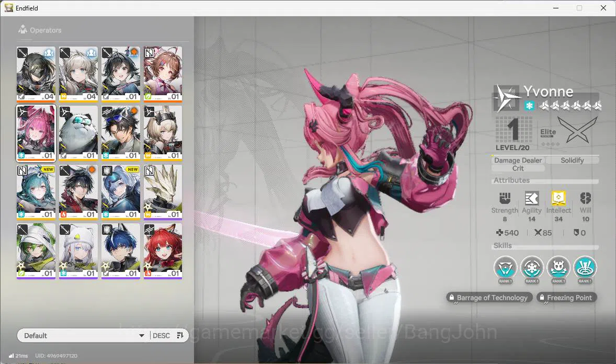
Task: Click the UID: 4969497120 text
Action: pyautogui.click(x=56, y=356)
